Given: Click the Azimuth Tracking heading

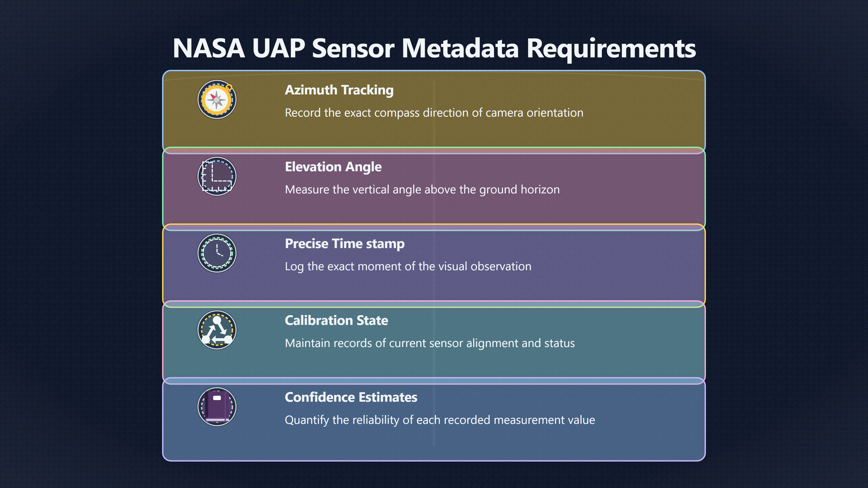Looking at the screenshot, I should click(339, 90).
